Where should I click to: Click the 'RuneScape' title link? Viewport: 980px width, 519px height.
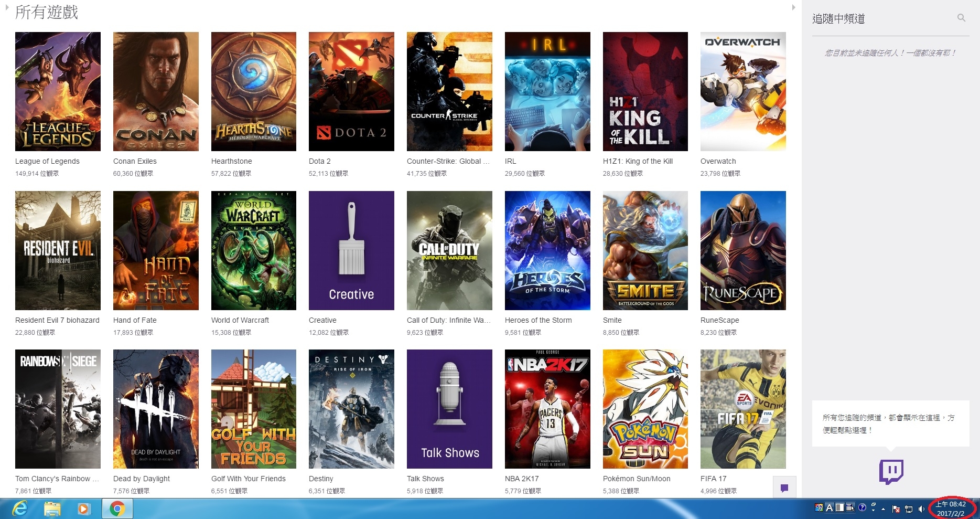click(x=720, y=320)
